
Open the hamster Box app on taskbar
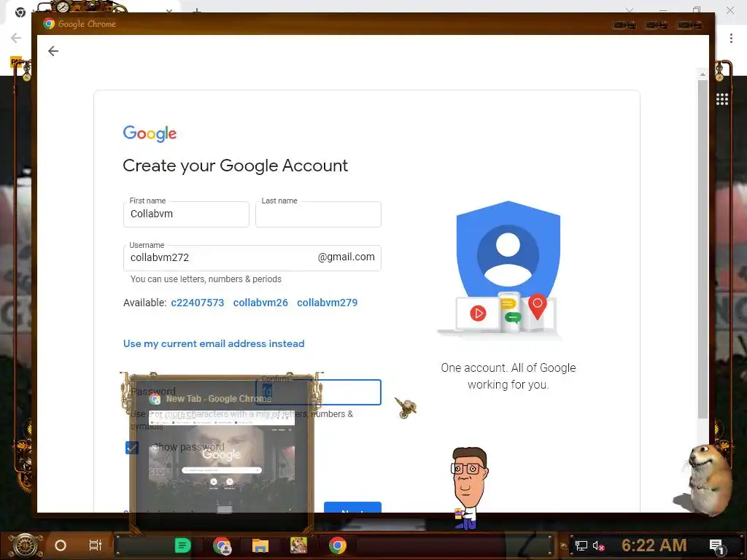click(298, 545)
